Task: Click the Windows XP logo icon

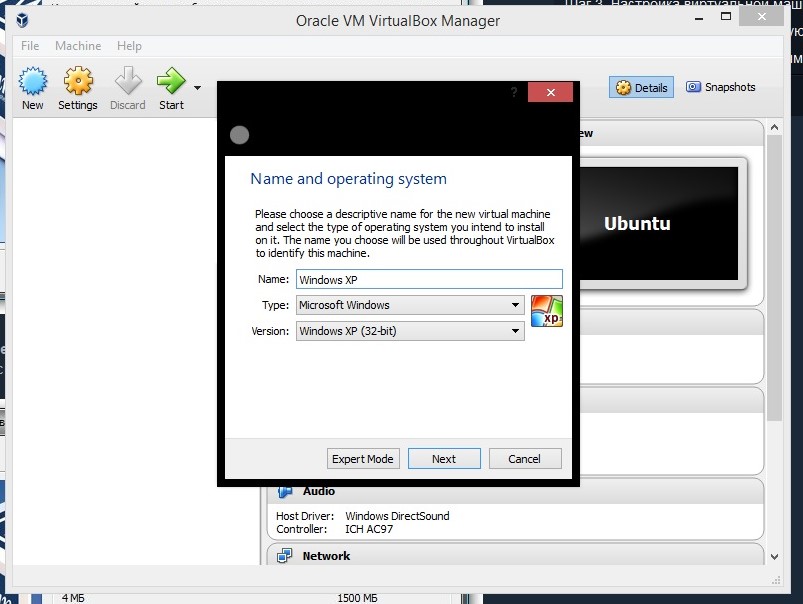Action: tap(546, 311)
